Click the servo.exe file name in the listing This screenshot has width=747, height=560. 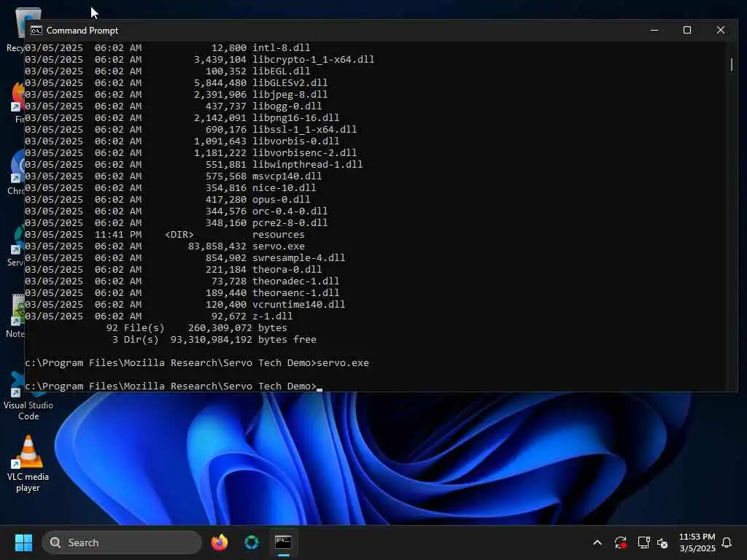tap(278, 246)
